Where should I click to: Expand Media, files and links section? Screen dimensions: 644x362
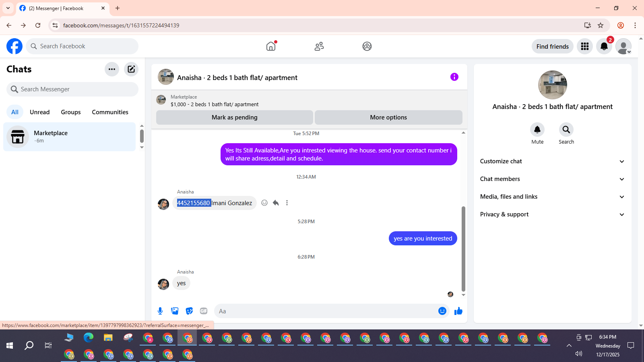point(553,197)
